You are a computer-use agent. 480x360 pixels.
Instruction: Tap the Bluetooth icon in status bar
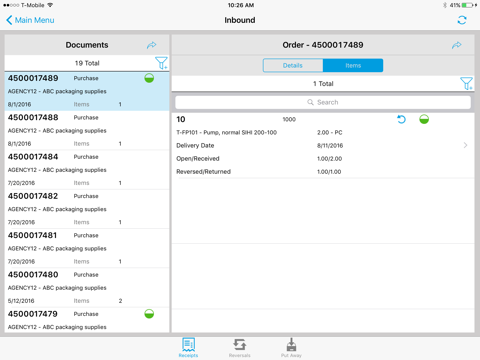pos(445,5)
